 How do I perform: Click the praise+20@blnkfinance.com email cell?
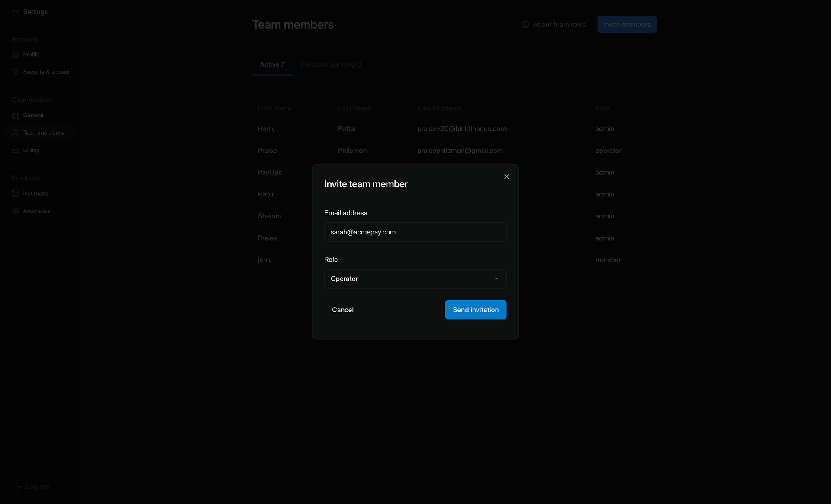pyautogui.click(x=462, y=128)
